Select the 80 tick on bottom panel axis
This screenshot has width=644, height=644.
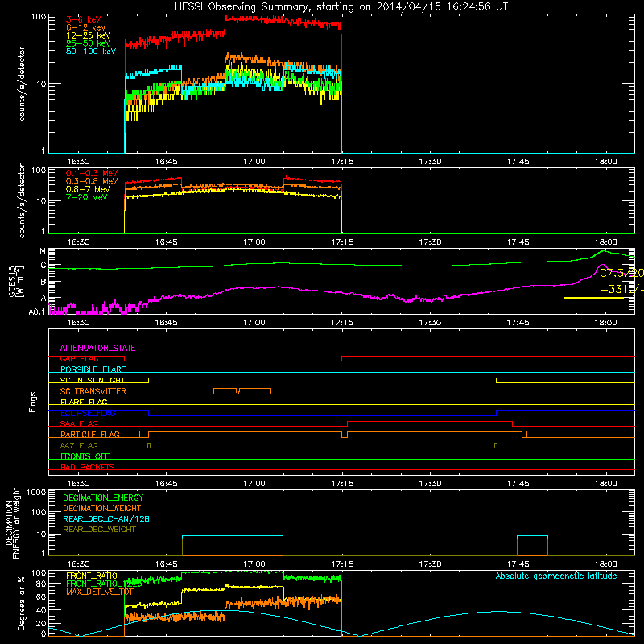[42, 584]
